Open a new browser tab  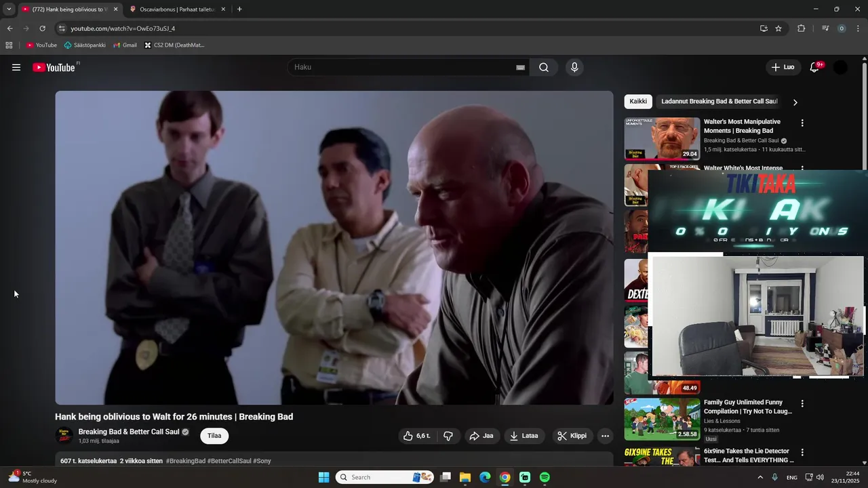[x=239, y=9]
